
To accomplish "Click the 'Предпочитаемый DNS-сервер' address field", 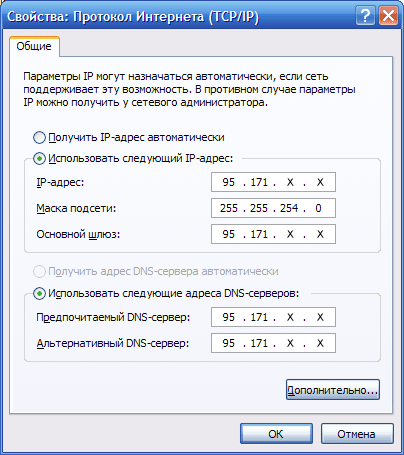I will point(273,317).
